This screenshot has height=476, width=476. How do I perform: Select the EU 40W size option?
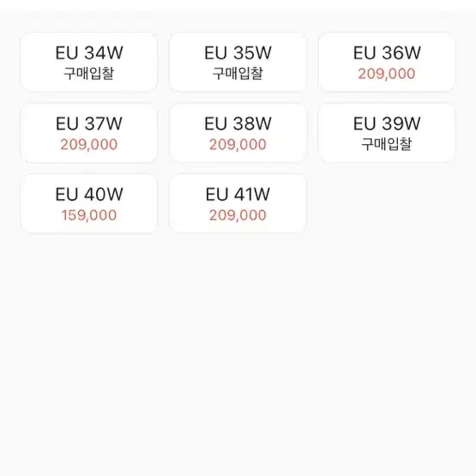click(89, 204)
